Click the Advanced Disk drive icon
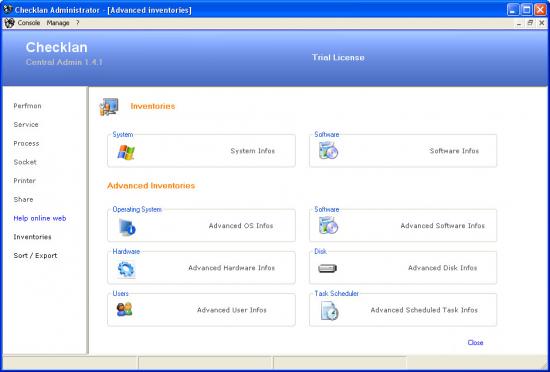This screenshot has height=372, width=550. pos(328,269)
